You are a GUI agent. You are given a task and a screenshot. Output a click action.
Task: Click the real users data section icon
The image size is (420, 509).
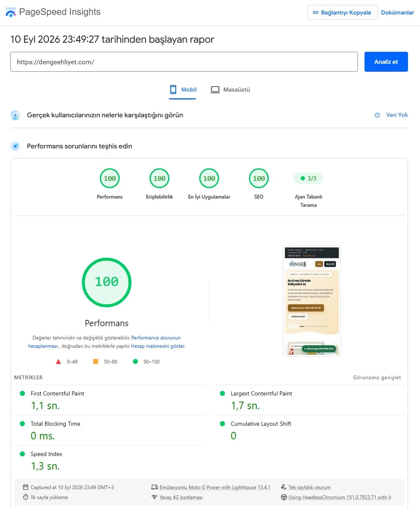coord(15,115)
